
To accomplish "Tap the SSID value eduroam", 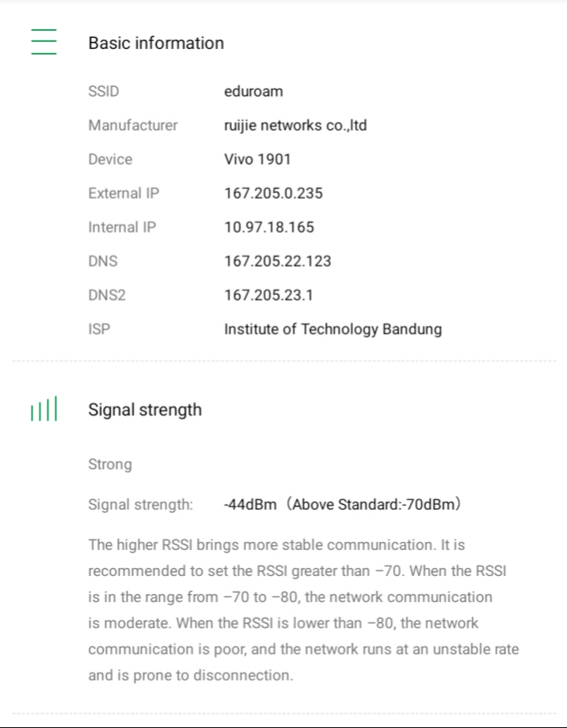I will [x=253, y=91].
